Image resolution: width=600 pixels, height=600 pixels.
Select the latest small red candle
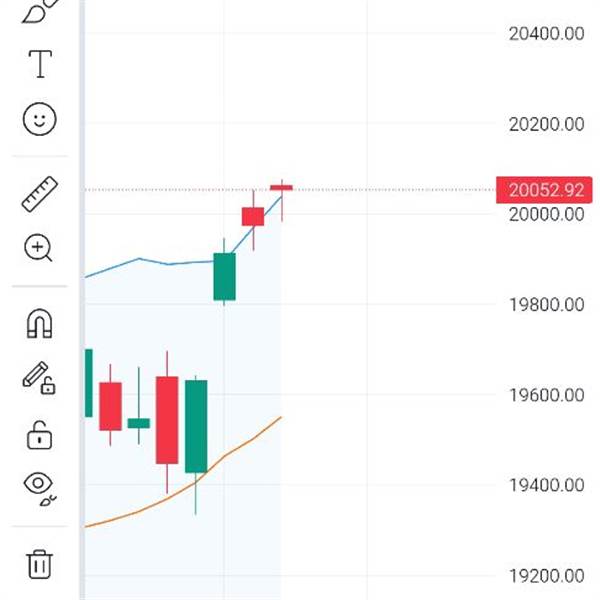coord(281,188)
